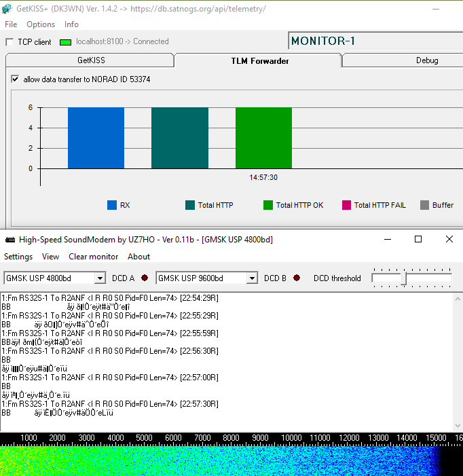Click the DCD B red indicator light
The height and width of the screenshot is (476, 463).
[x=297, y=278]
